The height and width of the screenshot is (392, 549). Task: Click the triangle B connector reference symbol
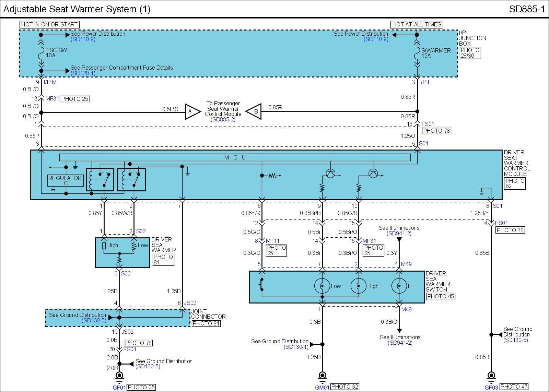[254, 111]
